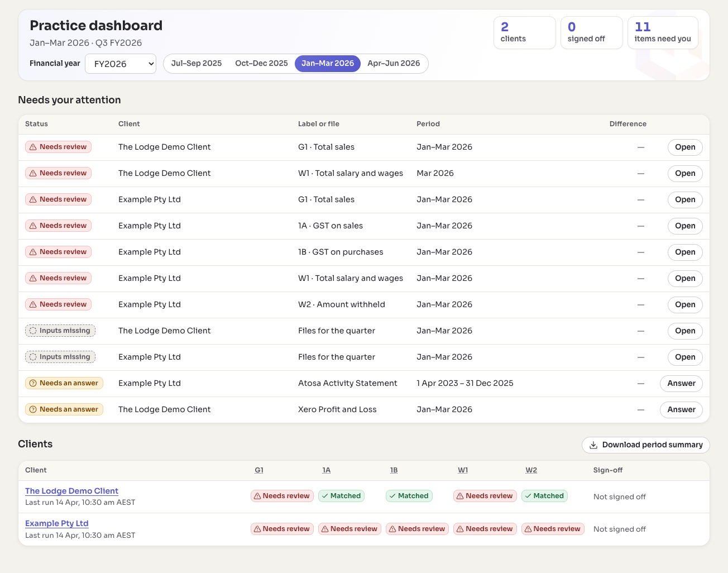The height and width of the screenshot is (573, 728).
Task: Click Lodge Demo Client W2 Matched badge
Action: click(544, 496)
